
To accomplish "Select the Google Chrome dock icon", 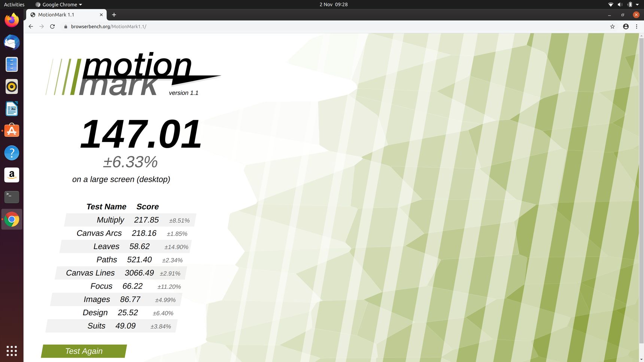I will pyautogui.click(x=12, y=219).
